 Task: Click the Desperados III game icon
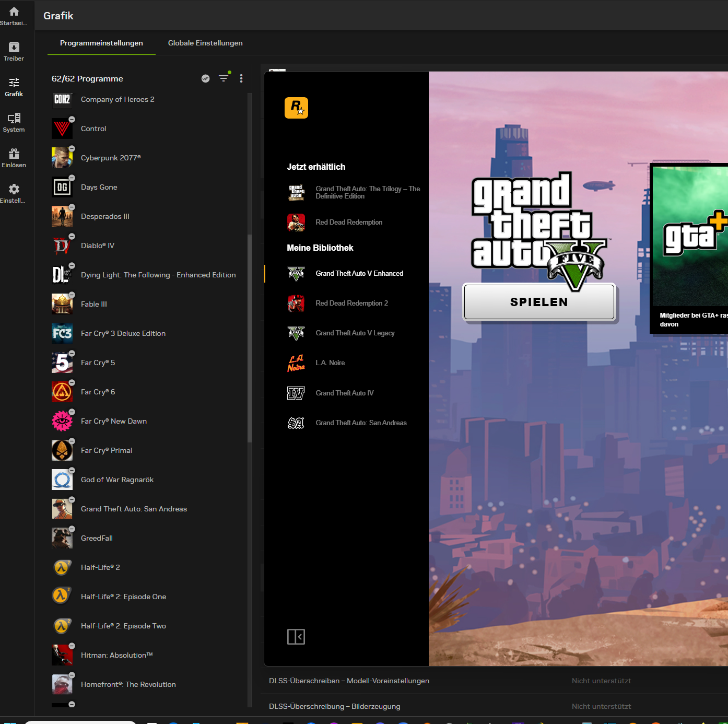click(x=62, y=216)
